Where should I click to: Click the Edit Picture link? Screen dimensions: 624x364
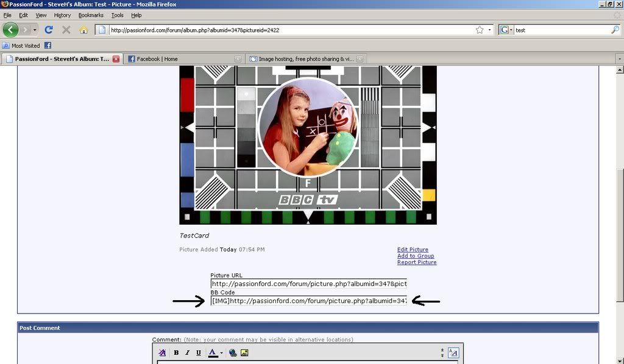click(x=413, y=250)
